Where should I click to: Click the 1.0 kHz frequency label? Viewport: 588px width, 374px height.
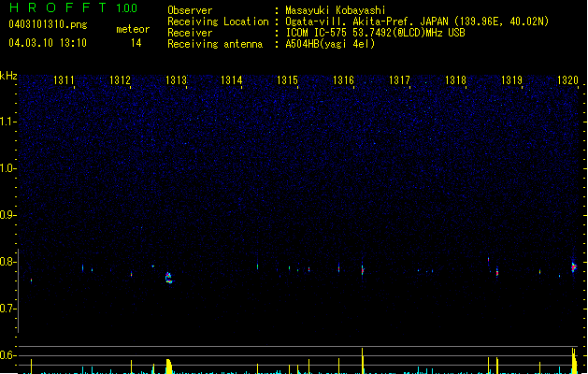(7, 168)
